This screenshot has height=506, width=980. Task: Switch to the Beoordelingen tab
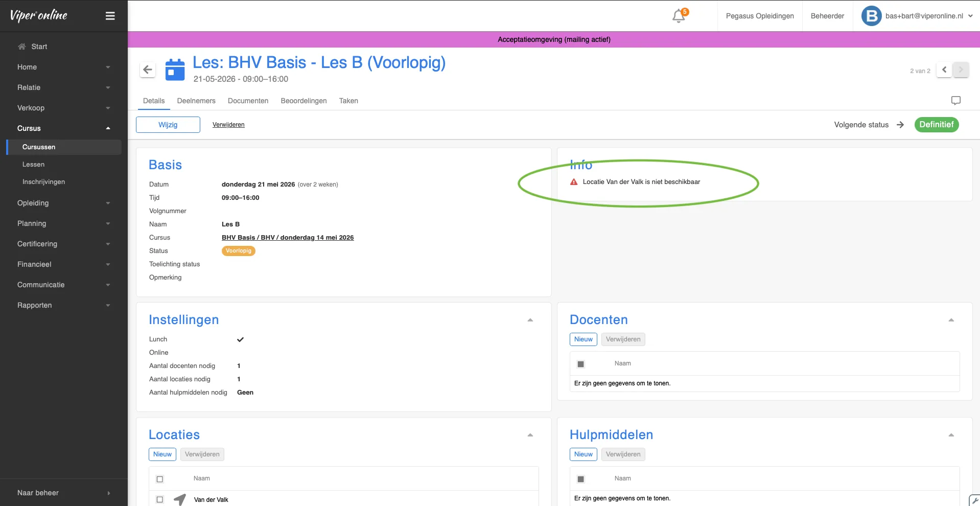tap(304, 101)
